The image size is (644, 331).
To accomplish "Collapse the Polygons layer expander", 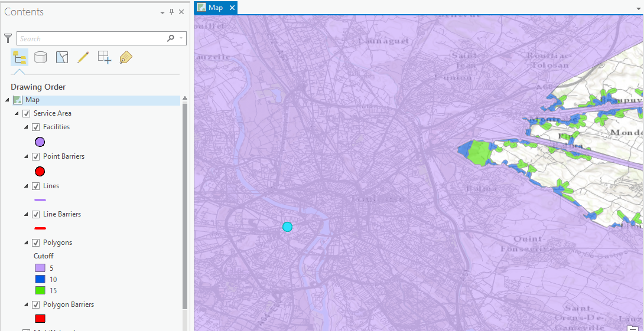I will (26, 243).
